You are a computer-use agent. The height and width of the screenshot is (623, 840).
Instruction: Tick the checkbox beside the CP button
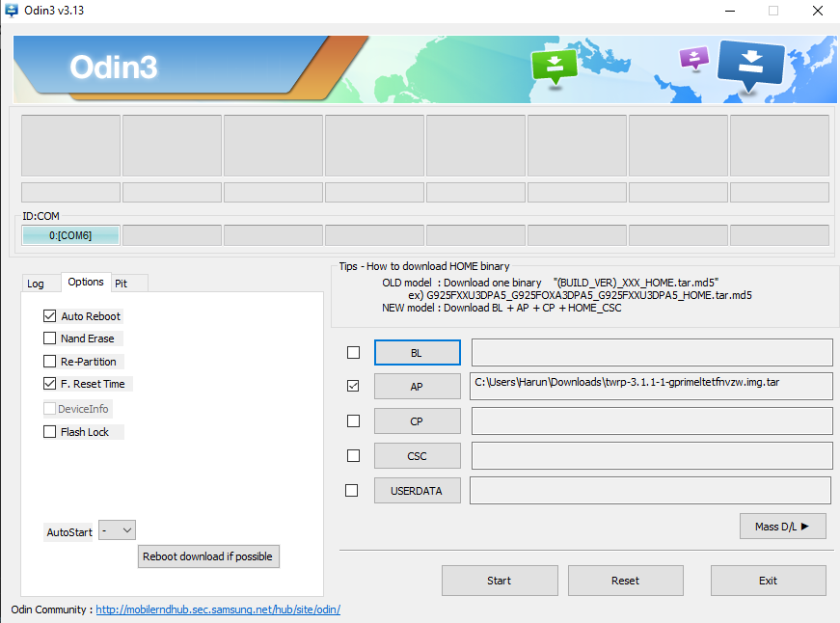[353, 421]
